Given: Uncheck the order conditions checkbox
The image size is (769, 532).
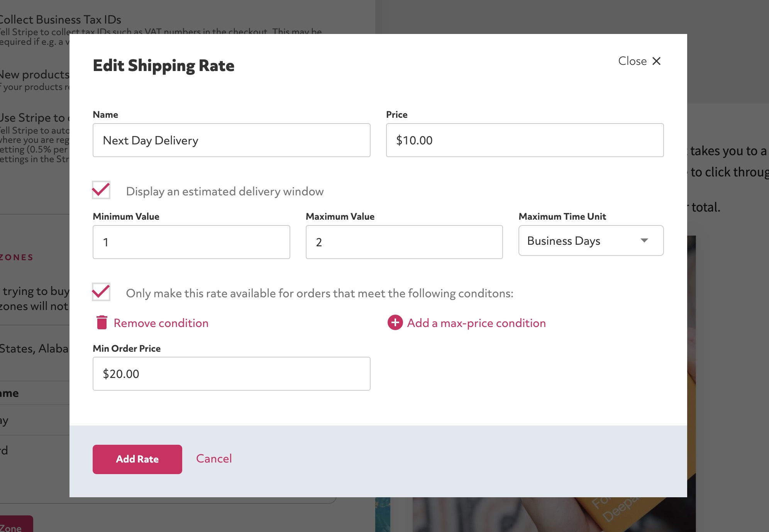Looking at the screenshot, I should click(101, 292).
